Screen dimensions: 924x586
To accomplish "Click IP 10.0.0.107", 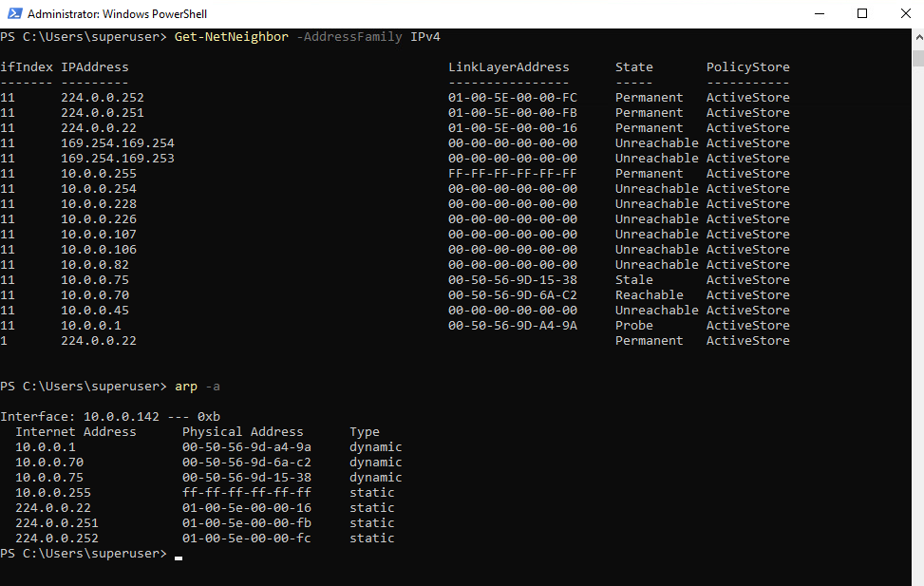I will pos(99,235).
